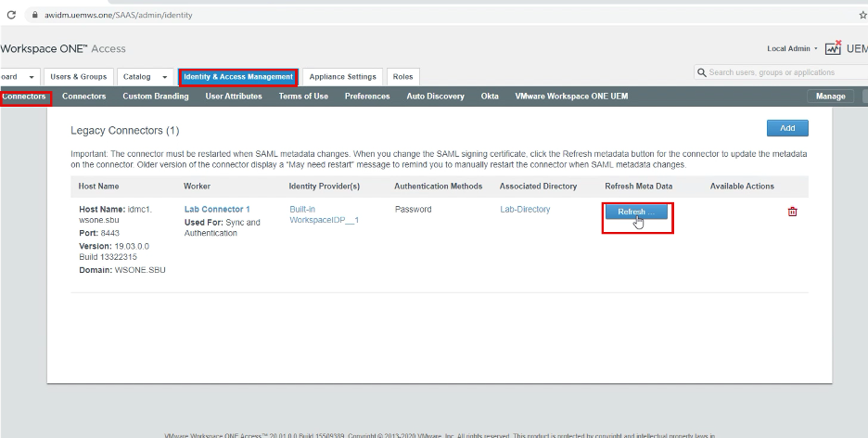Switch to the Users & Groups tab

pos(79,77)
